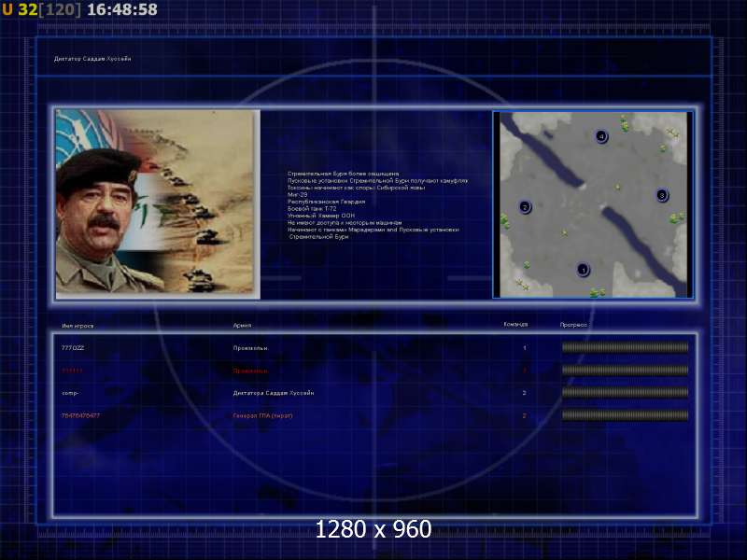
Task: Pick start position 3 marker on map
Action: click(662, 195)
